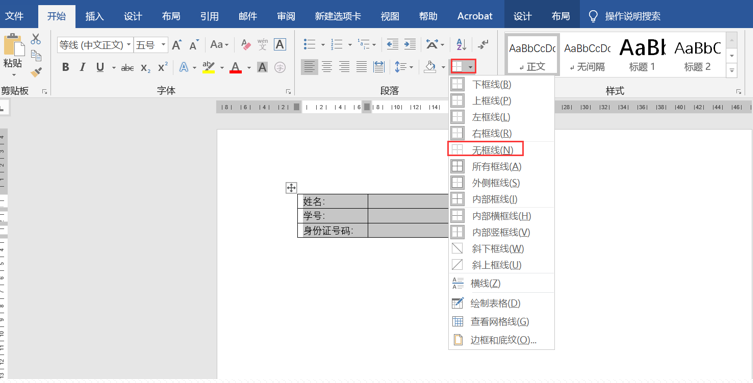Toggle align left
This screenshot has width=753, height=383.
pos(310,67)
